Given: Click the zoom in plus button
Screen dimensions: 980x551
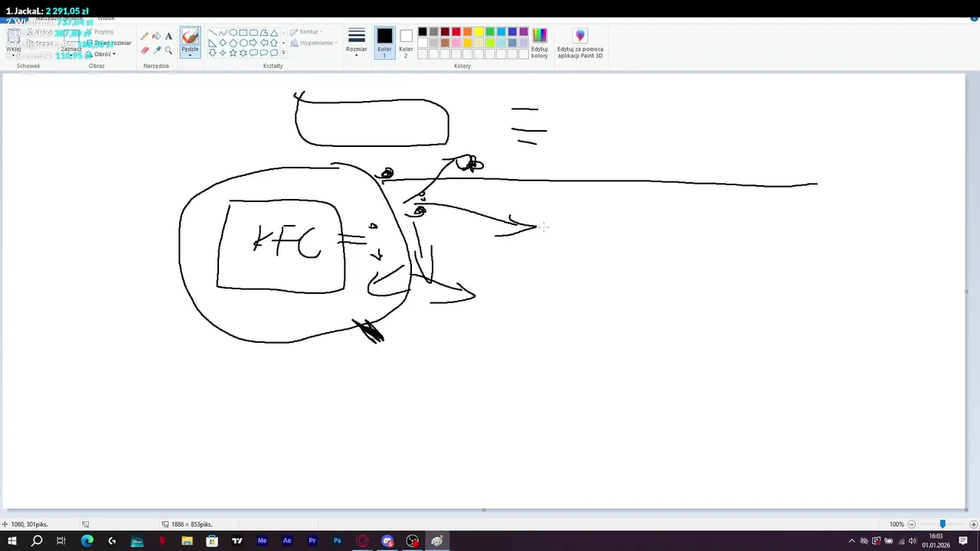Looking at the screenshot, I should tap(974, 524).
